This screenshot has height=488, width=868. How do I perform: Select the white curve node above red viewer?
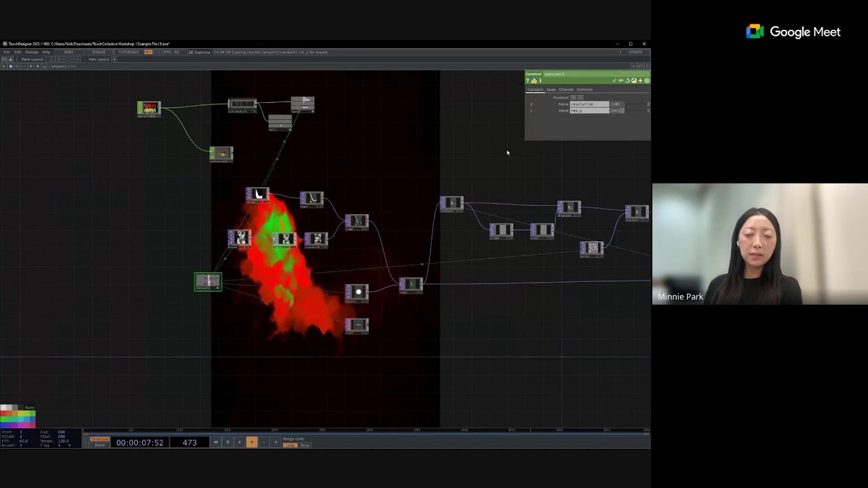coord(258,195)
